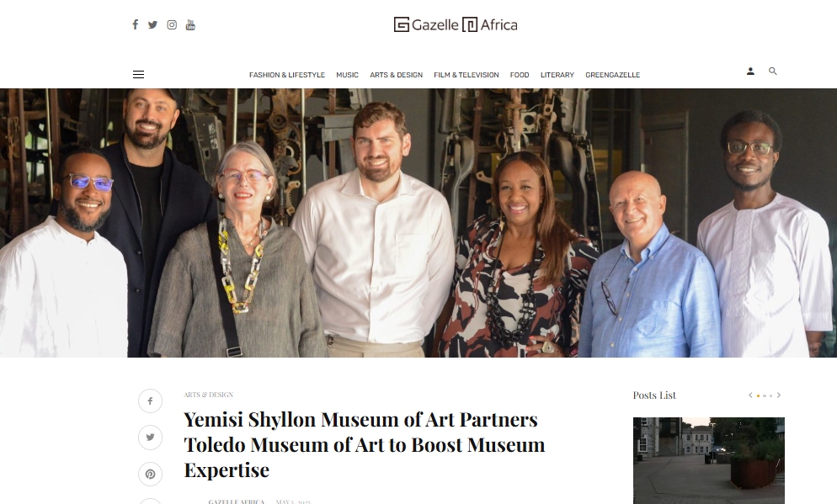Go to GreenGazelle section
837x504 pixels.
tap(612, 75)
